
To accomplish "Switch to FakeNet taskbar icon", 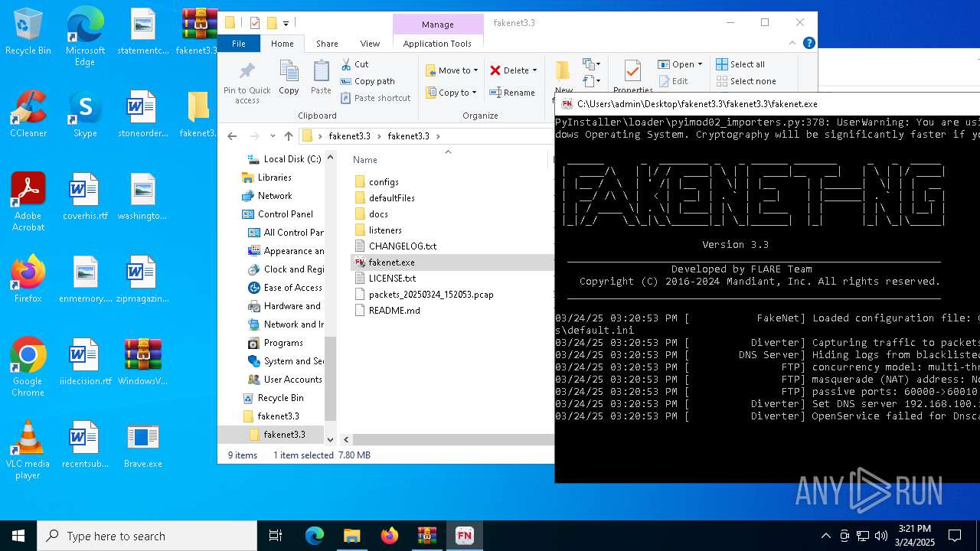I will (x=464, y=536).
